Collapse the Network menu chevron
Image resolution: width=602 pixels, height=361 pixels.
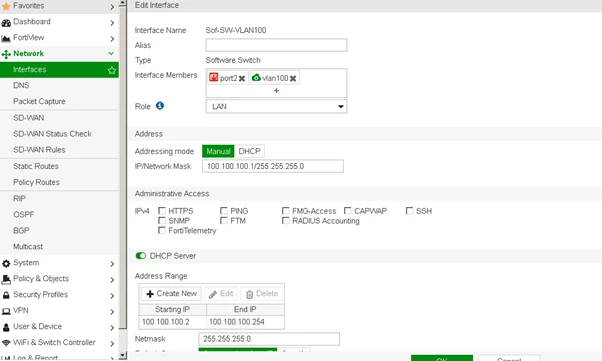111,54
